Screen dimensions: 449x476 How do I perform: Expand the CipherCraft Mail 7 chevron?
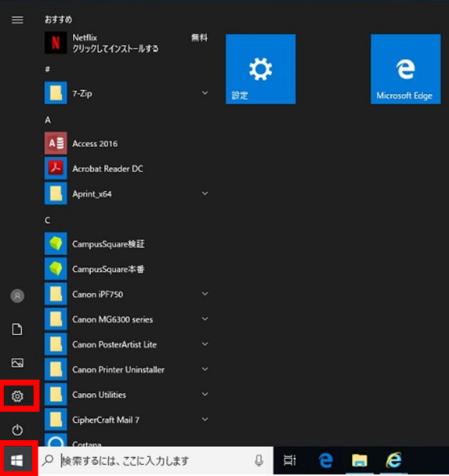click(x=205, y=419)
